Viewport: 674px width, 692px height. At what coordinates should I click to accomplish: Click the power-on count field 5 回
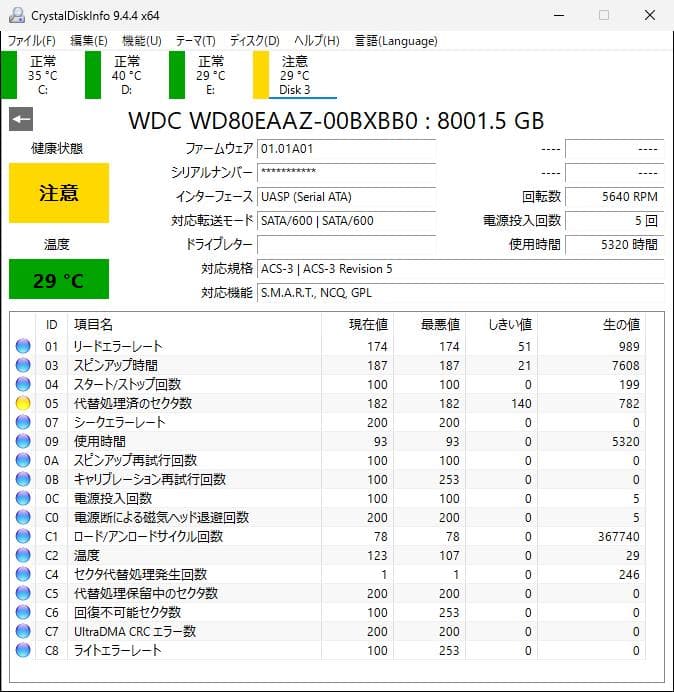[x=614, y=220]
